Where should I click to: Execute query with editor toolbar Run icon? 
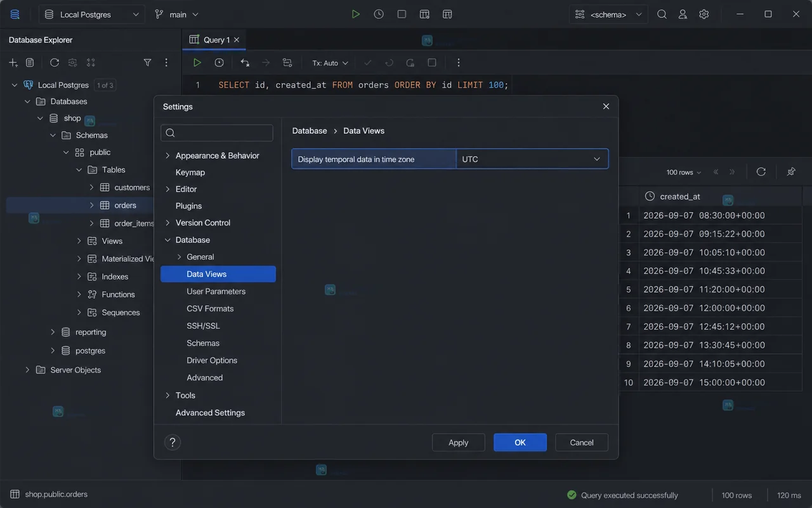pos(197,63)
